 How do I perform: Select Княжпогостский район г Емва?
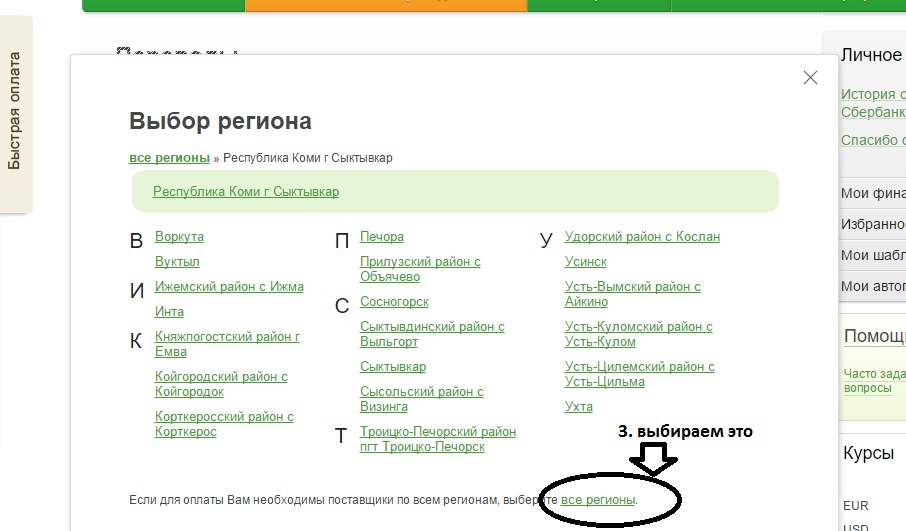pyautogui.click(x=227, y=344)
